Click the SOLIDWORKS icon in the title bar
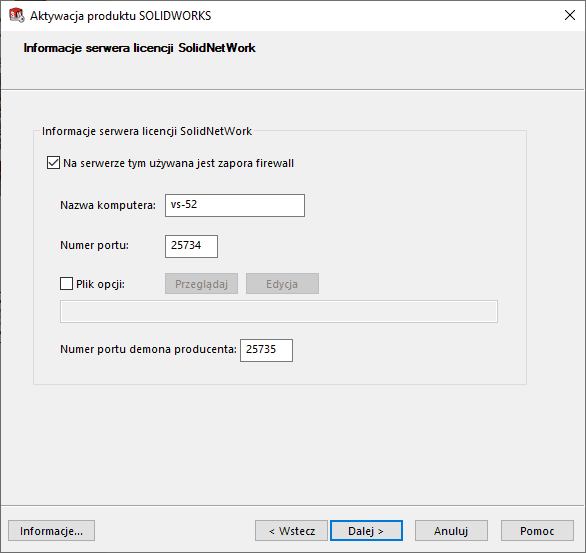Image resolution: width=586 pixels, height=553 pixels. click(x=16, y=15)
